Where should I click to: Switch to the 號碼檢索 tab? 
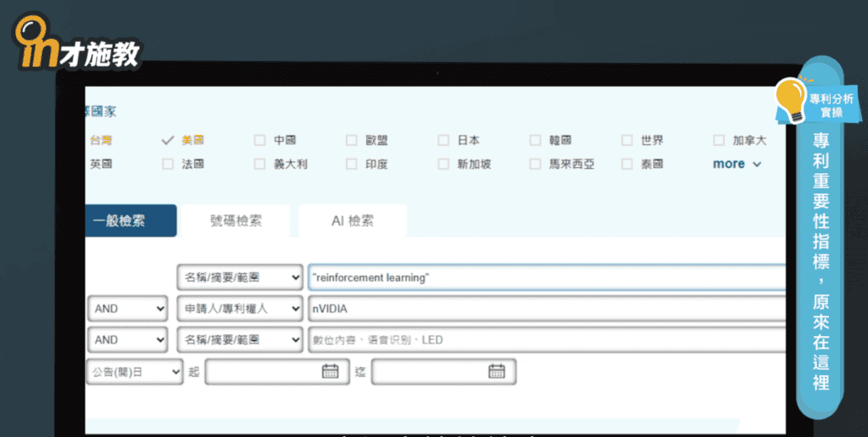point(236,221)
